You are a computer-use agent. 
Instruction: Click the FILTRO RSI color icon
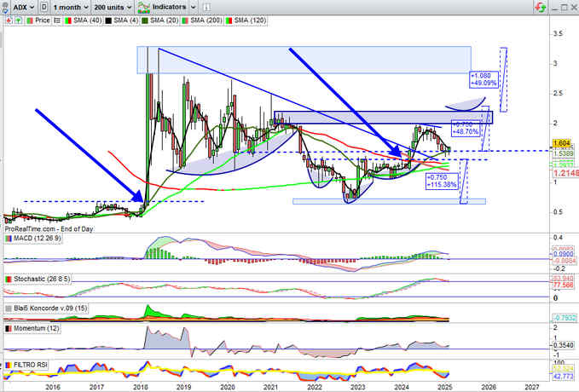9,365
